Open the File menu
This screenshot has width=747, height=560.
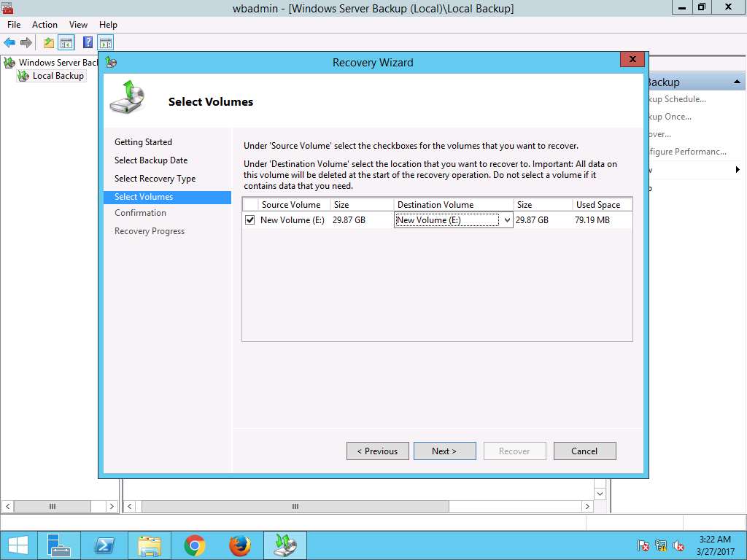click(x=14, y=25)
